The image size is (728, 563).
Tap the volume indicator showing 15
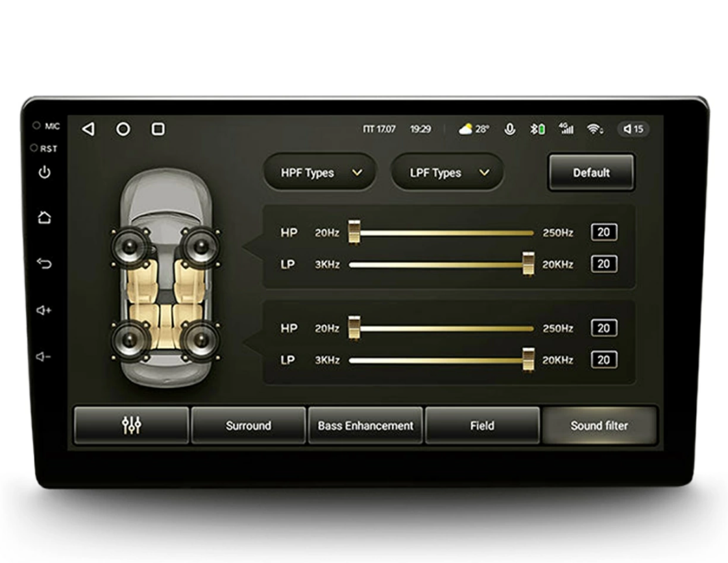pyautogui.click(x=633, y=129)
